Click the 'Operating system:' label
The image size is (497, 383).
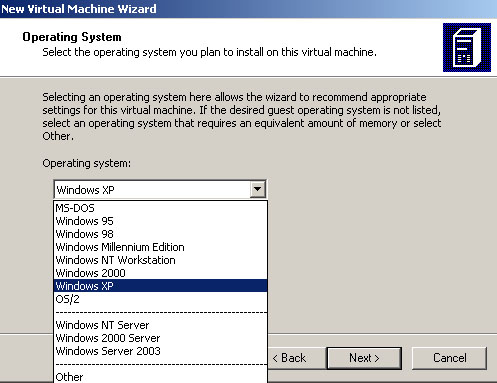point(87,163)
